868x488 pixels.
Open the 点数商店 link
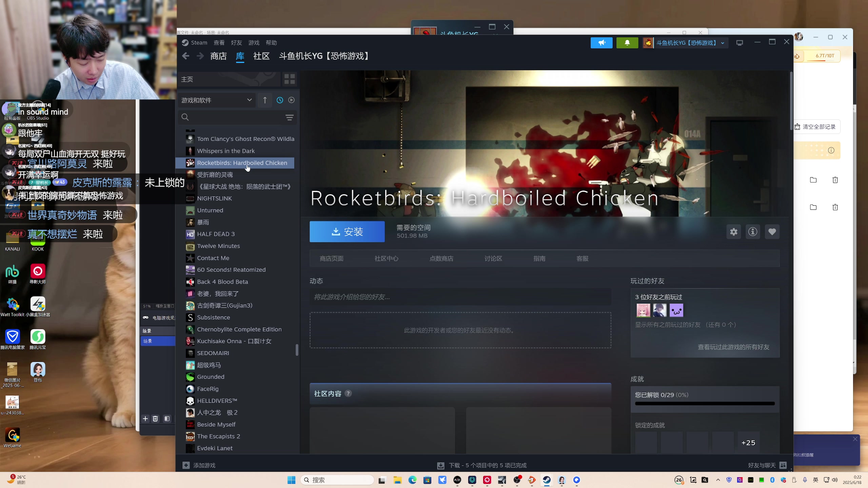click(x=441, y=259)
